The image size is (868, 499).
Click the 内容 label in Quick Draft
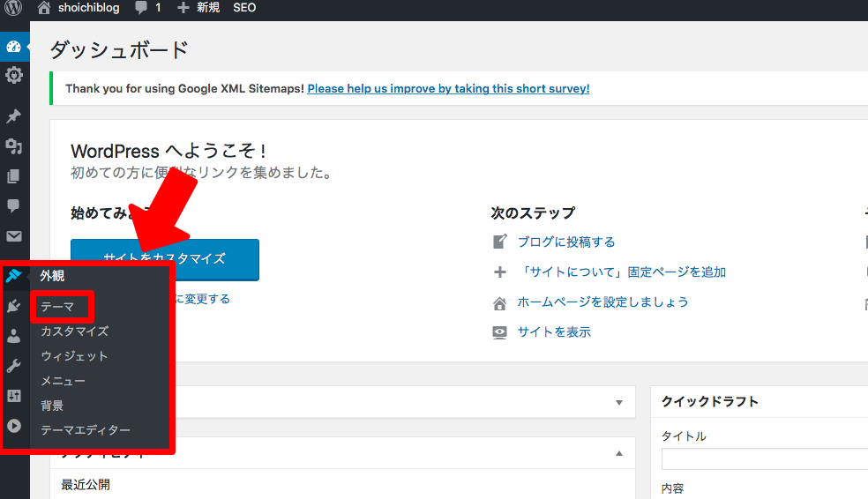tap(672, 488)
